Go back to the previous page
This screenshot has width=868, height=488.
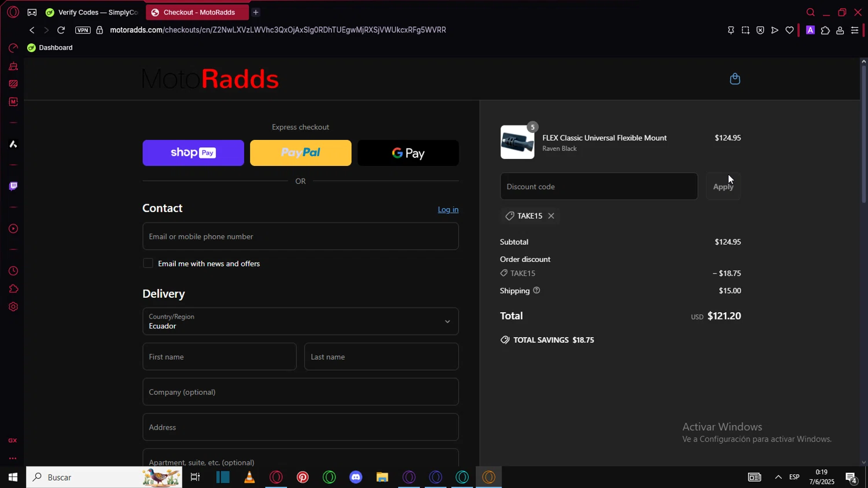[32, 30]
